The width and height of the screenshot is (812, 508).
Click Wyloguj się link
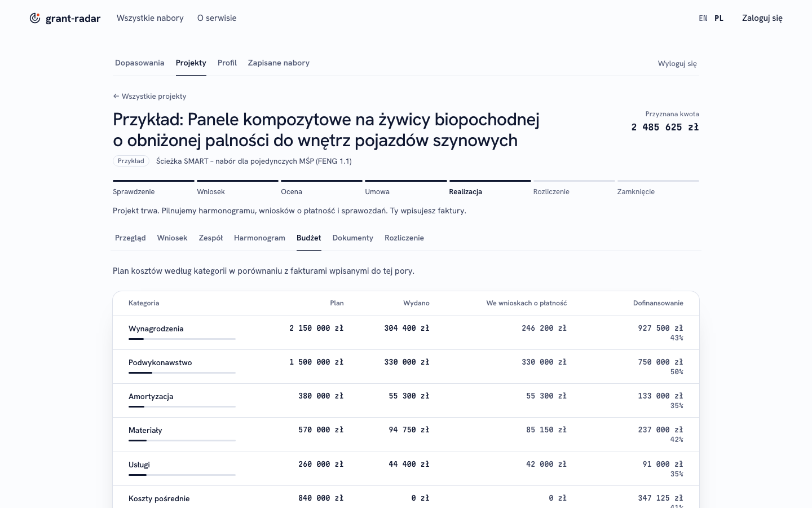point(677,63)
